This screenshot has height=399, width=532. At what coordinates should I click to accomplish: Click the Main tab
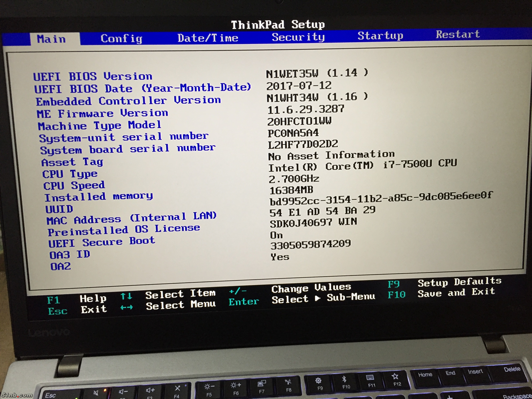(x=51, y=39)
